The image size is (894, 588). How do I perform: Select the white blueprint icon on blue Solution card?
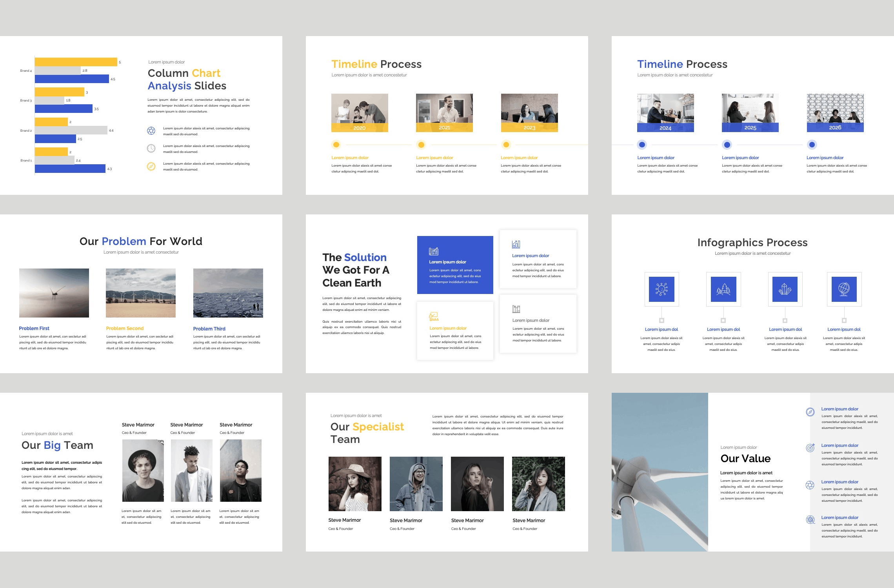pos(434,251)
